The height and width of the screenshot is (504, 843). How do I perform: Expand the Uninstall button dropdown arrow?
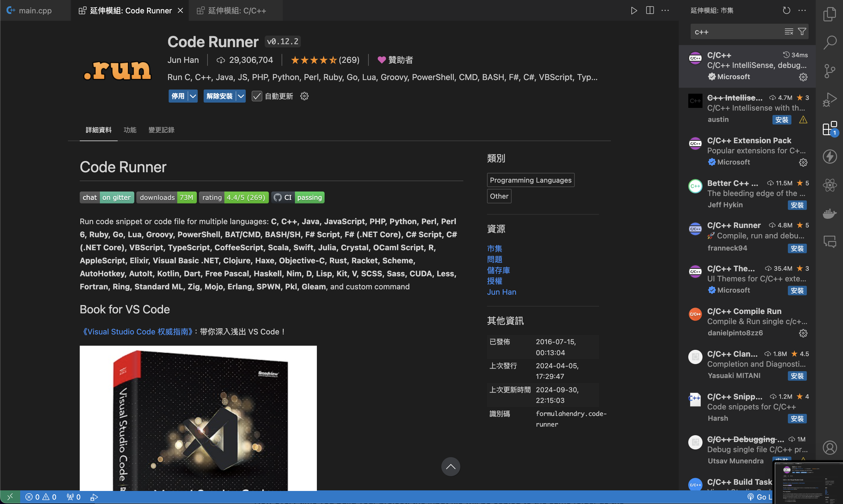coord(241,96)
